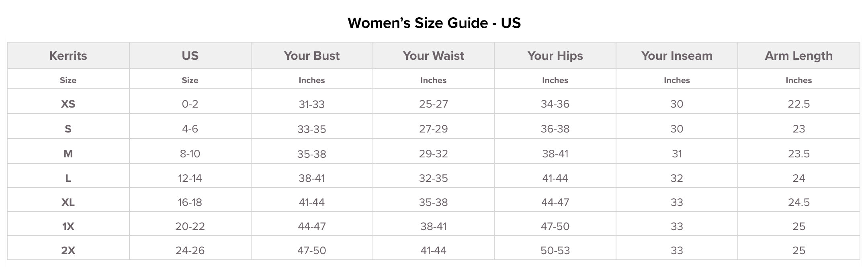Click the Your Waist column header
The width and height of the screenshot is (868, 269).
pos(433,56)
